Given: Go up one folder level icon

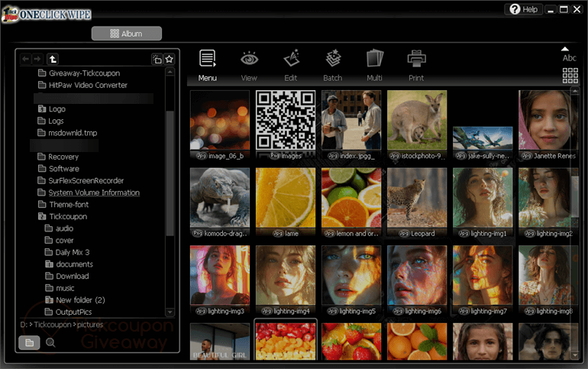Looking at the screenshot, I should click(x=53, y=59).
